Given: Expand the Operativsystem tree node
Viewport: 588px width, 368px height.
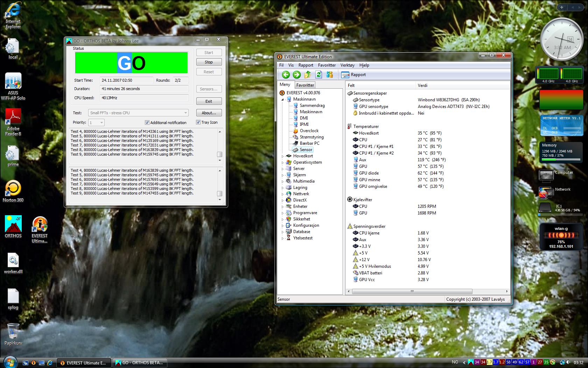Looking at the screenshot, I should [x=283, y=163].
